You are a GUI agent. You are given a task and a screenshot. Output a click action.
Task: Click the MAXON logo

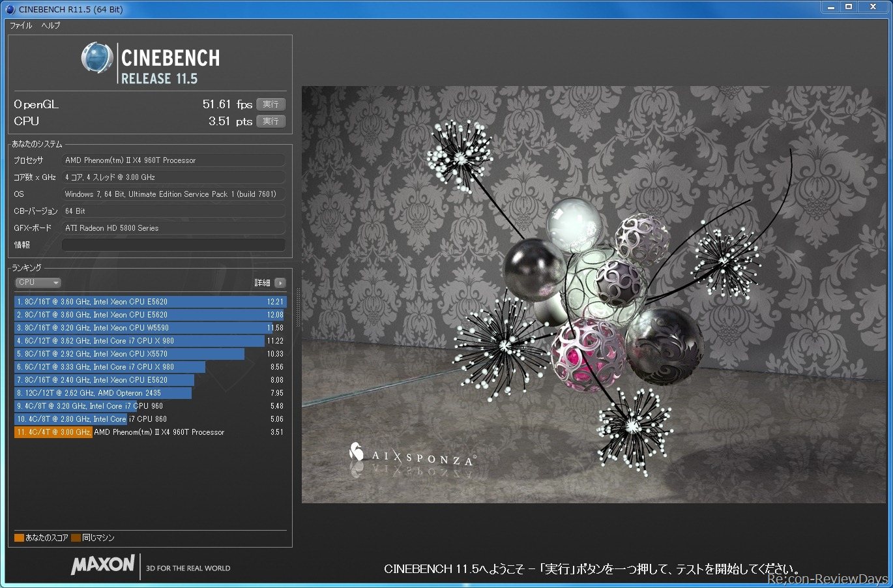click(103, 565)
